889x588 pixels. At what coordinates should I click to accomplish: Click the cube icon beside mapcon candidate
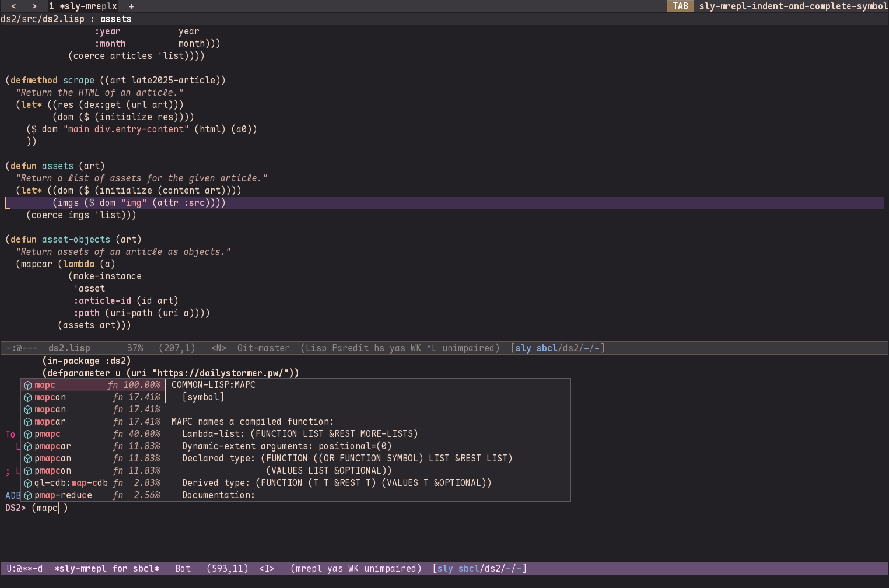pos(27,397)
